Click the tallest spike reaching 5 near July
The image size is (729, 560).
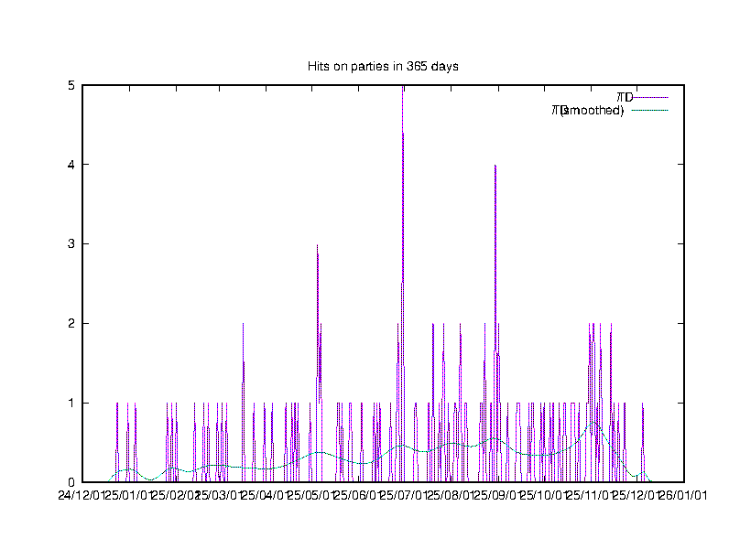403,89
